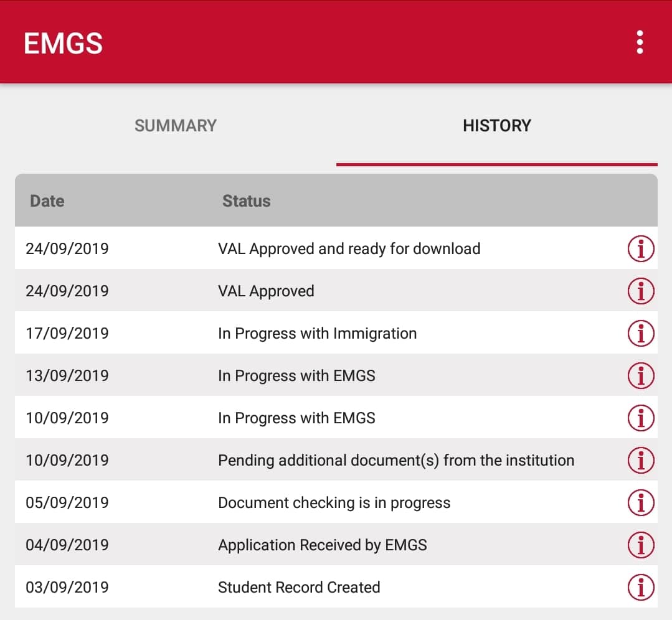The height and width of the screenshot is (620, 672).
Task: Tap info icon for Pending additional document(s) row
Action: coord(640,460)
